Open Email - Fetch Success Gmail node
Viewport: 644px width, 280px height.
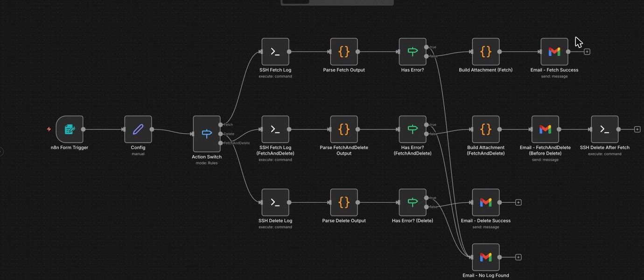(x=554, y=52)
